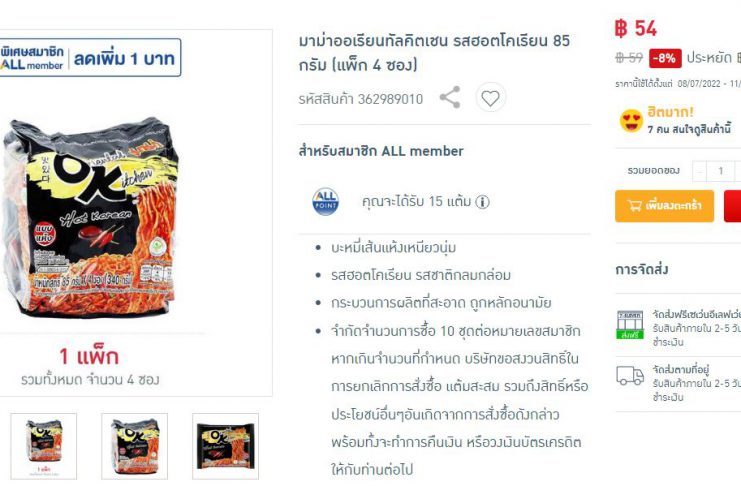Click the cart icon on the orange button
741x486 pixels.
click(x=634, y=206)
